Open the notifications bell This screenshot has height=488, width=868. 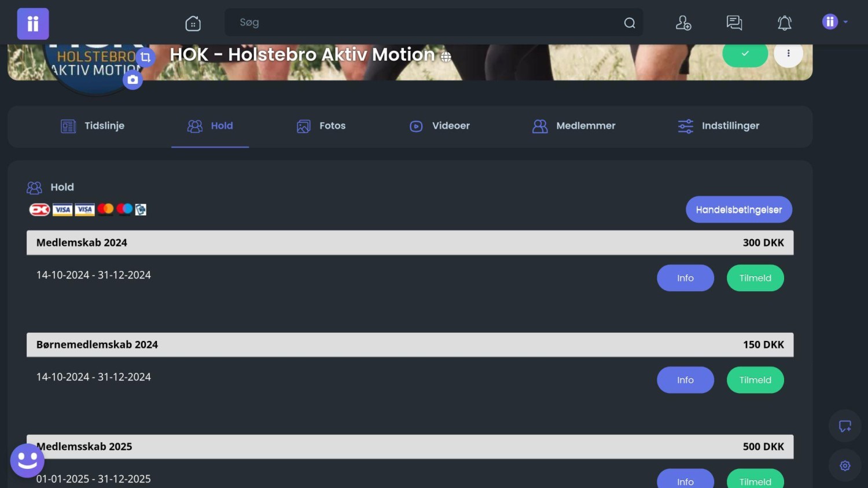(x=784, y=23)
